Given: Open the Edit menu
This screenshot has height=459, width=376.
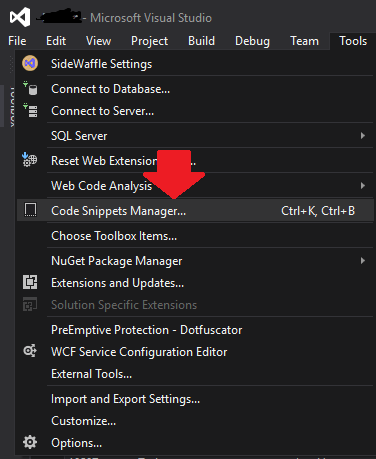Looking at the screenshot, I should pyautogui.click(x=56, y=41).
